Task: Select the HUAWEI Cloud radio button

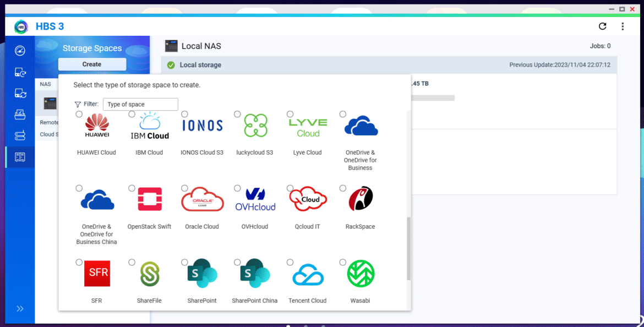Action: (79, 114)
